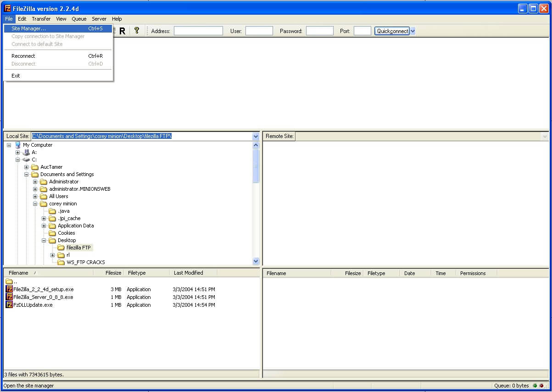Viewport: 552px width, 392px height.
Task: Click the local tree scrollbar up arrow
Action: (x=256, y=145)
